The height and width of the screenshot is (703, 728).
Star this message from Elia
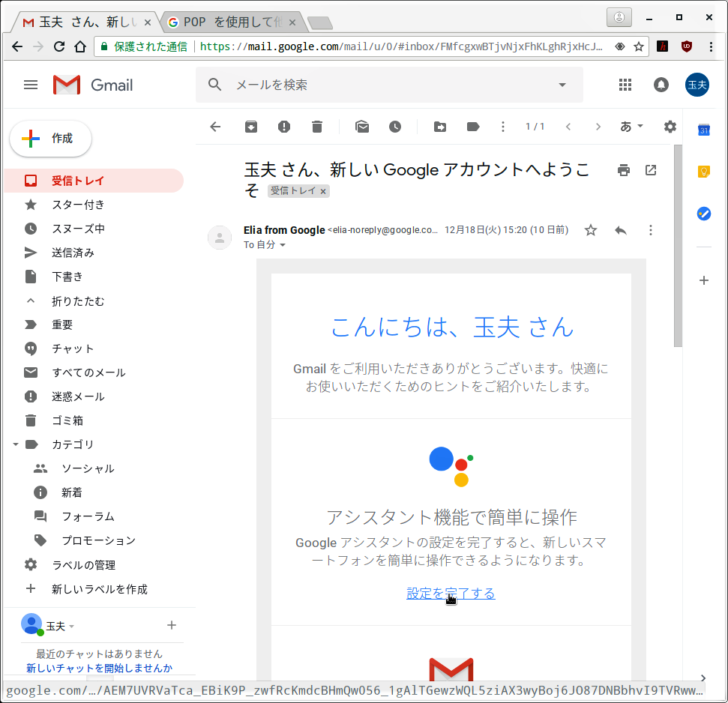point(591,230)
